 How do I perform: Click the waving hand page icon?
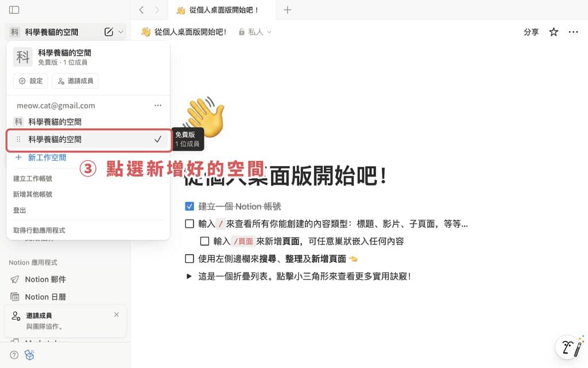[x=204, y=117]
